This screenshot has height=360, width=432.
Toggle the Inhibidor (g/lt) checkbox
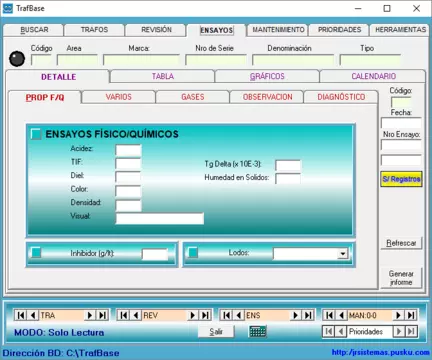36,253
